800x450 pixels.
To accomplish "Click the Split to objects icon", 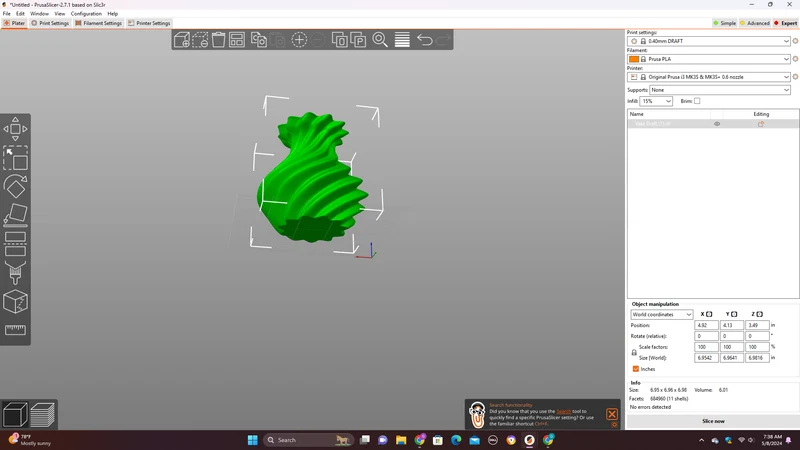I will (339, 40).
